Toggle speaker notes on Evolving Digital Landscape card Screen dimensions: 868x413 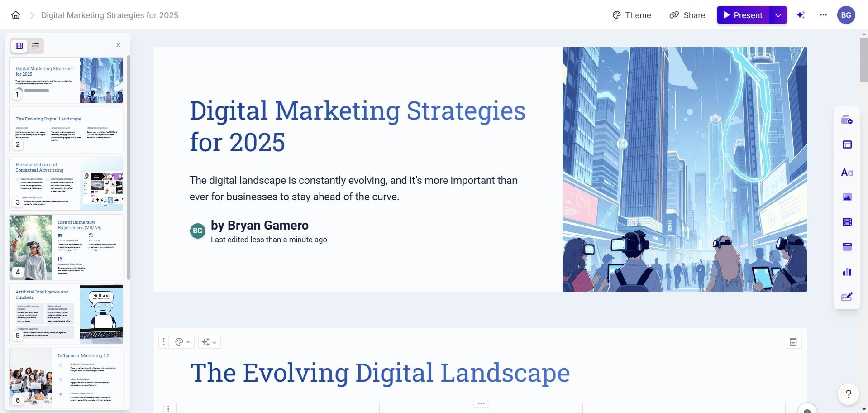point(793,342)
